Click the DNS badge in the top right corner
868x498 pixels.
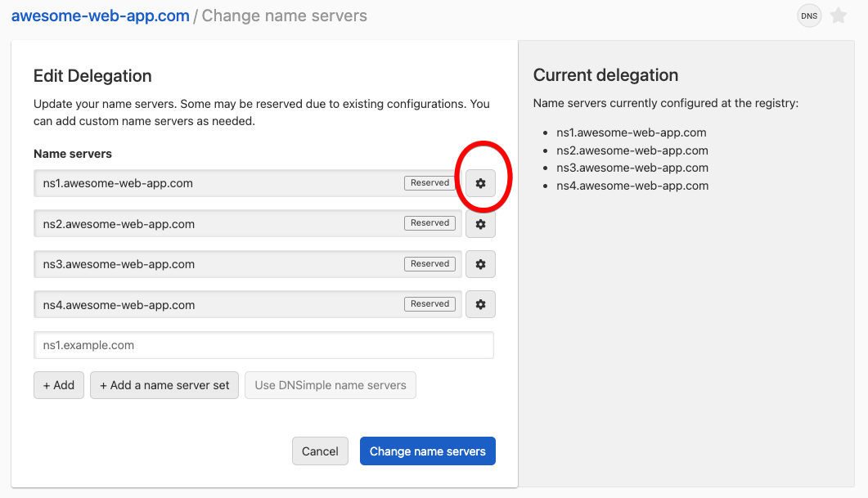[x=808, y=16]
